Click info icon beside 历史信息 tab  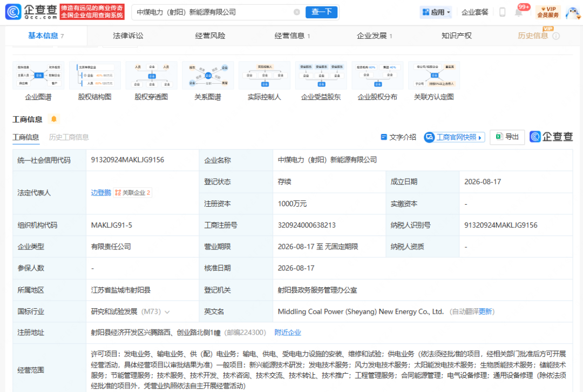556,36
